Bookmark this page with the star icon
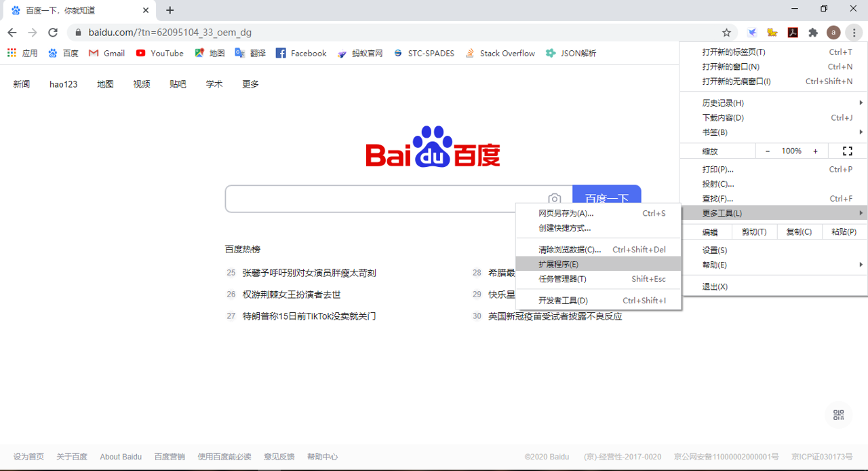Screen dimensions: 868x471 tap(726, 33)
